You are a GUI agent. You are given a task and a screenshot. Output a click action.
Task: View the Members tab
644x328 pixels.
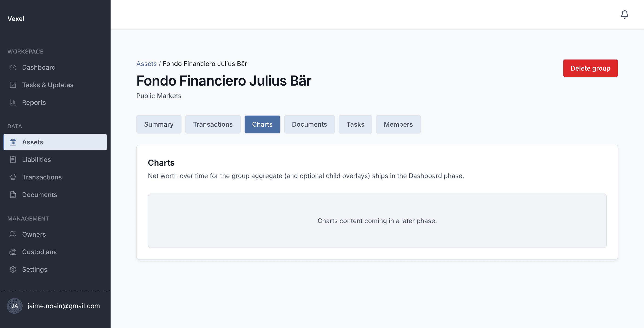tap(398, 124)
